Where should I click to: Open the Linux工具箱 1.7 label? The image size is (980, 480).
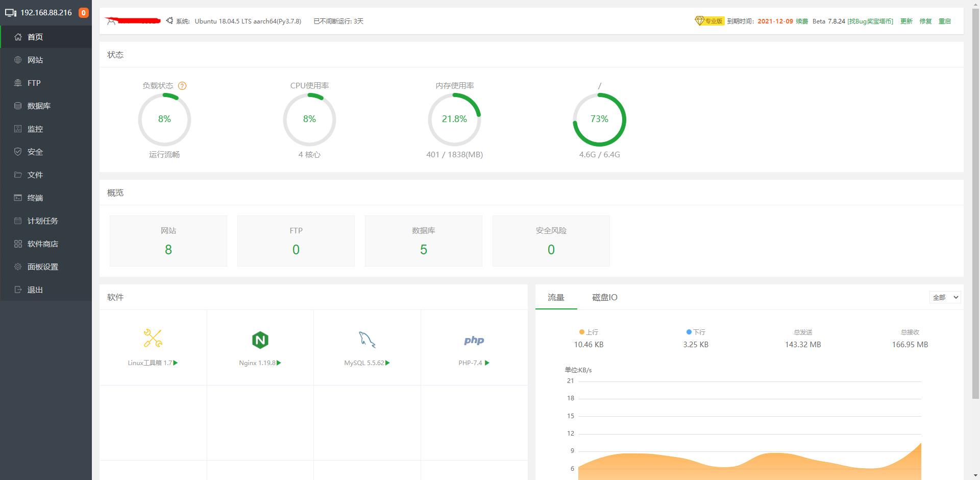[150, 363]
